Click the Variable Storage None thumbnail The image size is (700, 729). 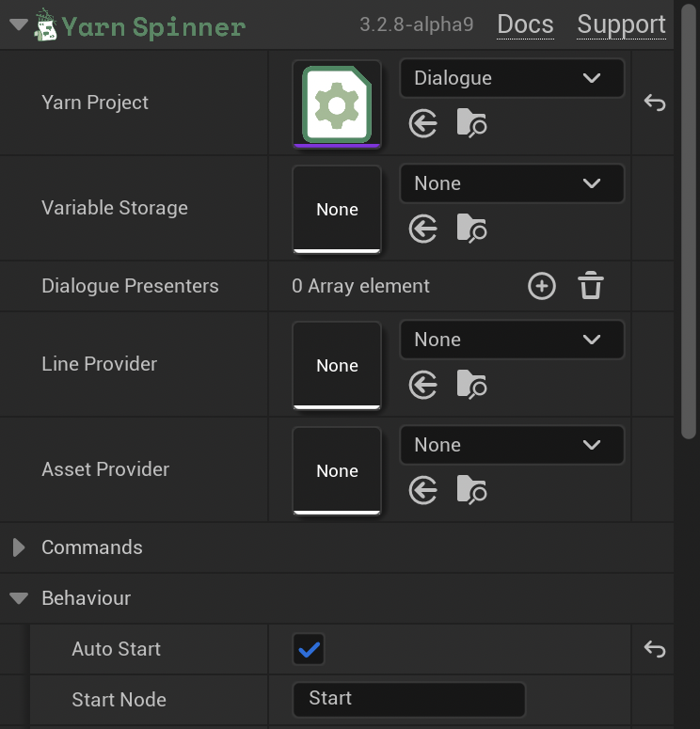coord(337,209)
